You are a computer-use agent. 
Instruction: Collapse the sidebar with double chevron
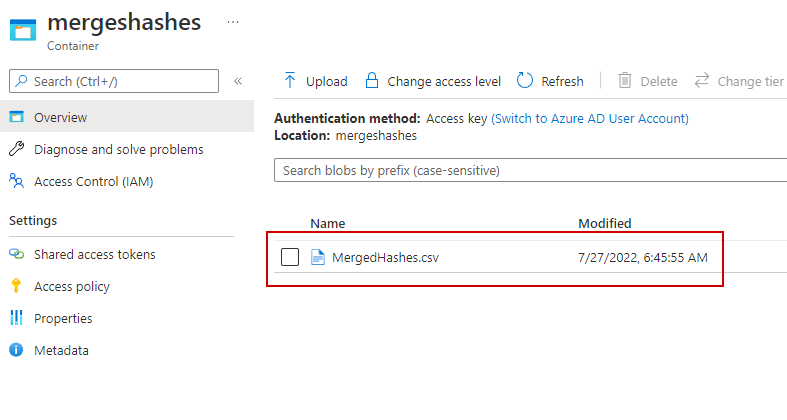pos(238,81)
